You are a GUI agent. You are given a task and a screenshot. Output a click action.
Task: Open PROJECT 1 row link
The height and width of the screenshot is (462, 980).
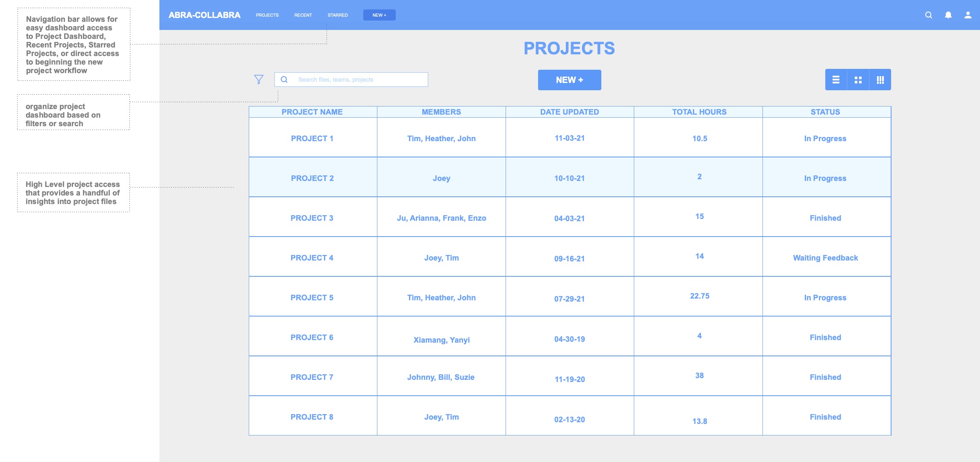[x=312, y=139]
